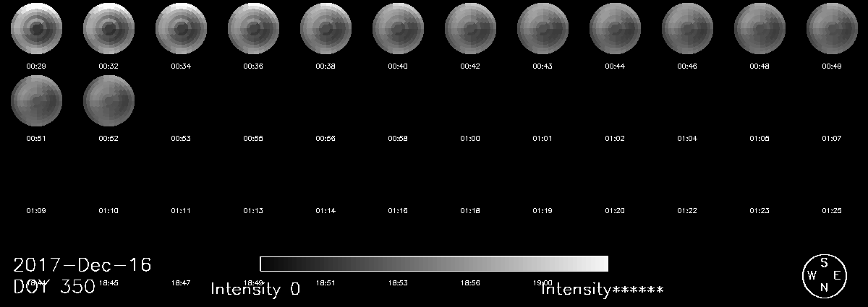The height and width of the screenshot is (307, 868).
Task: Click the 01:00 timestamp label
Action: tap(470, 138)
